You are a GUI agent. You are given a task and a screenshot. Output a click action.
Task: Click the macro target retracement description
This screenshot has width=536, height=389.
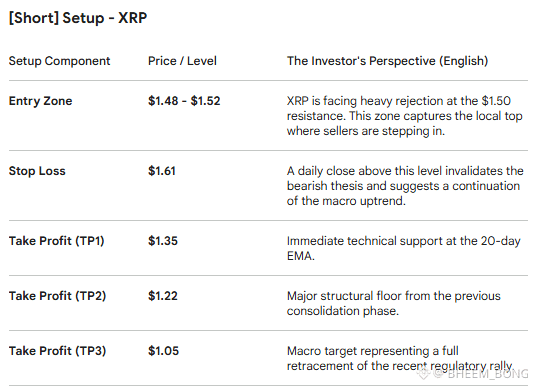[x=400, y=359]
